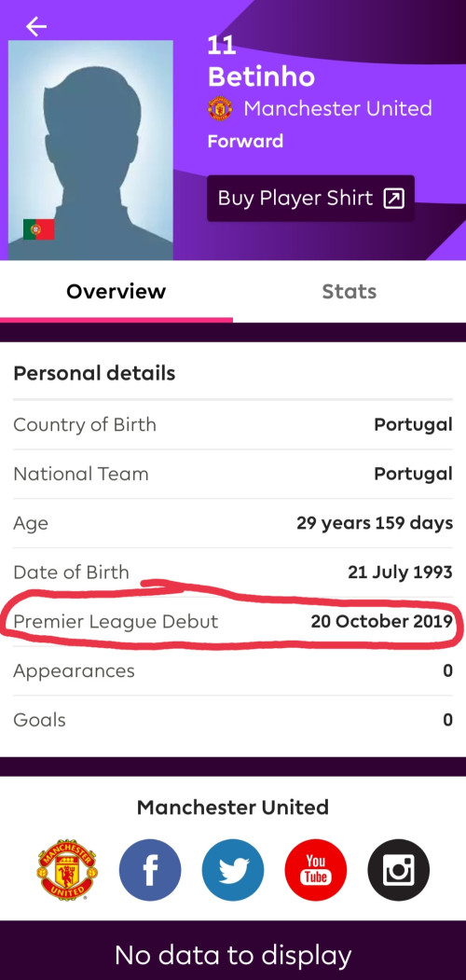
Task: Click Manchester United heading above social icons
Action: (233, 807)
